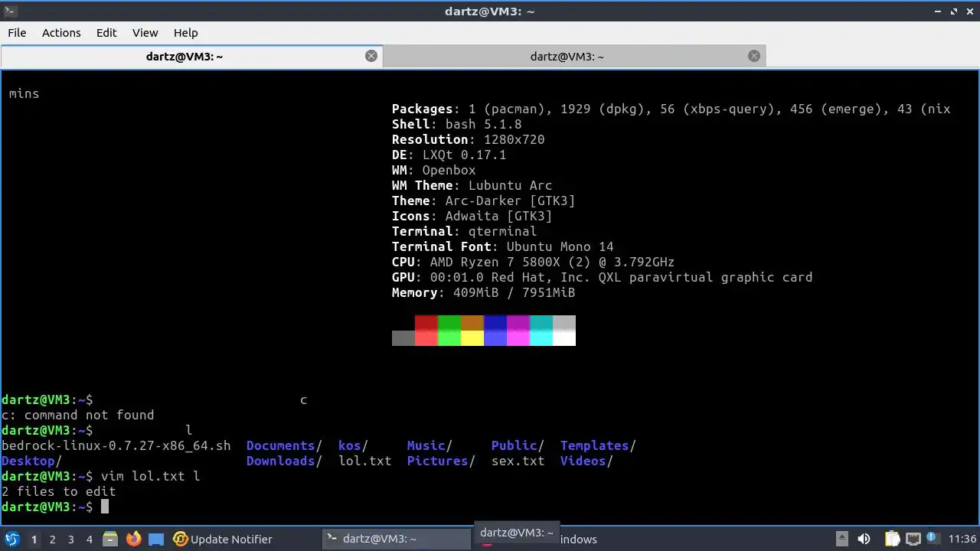Open the Help menu

click(185, 33)
